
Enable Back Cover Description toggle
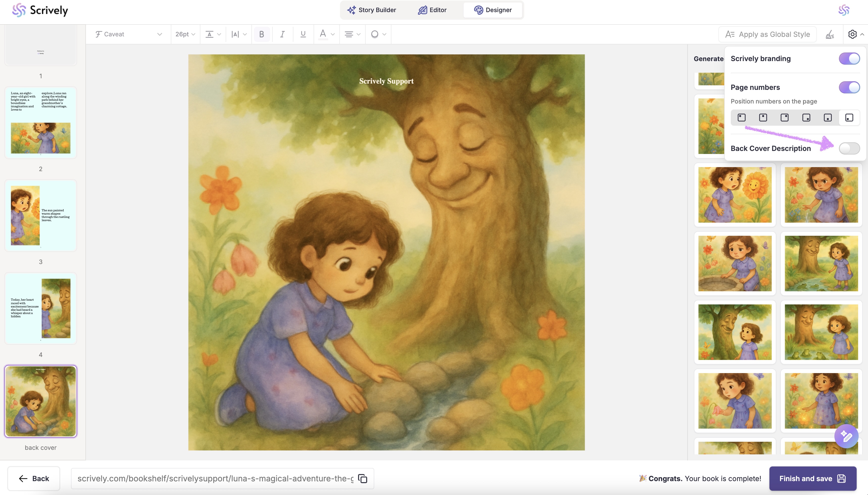(849, 148)
